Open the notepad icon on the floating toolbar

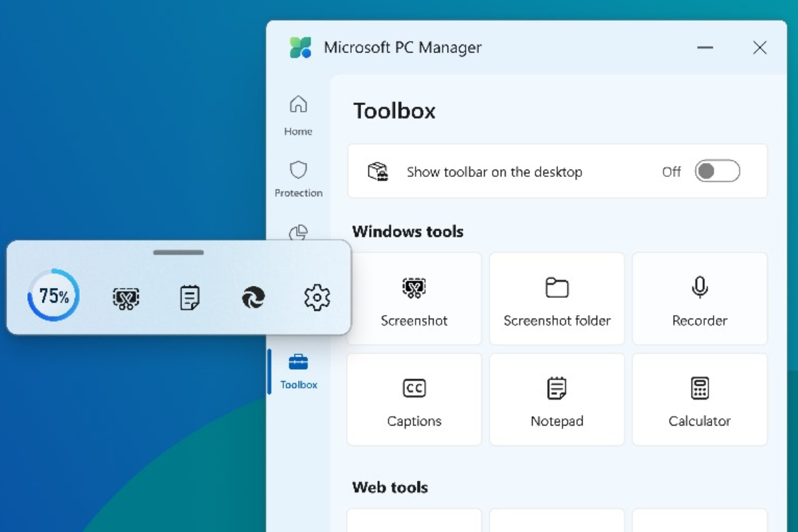(188, 297)
